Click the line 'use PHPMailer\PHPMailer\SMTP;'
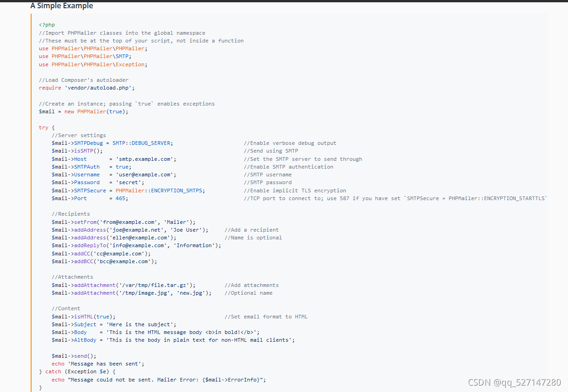Image resolution: width=568 pixels, height=392 pixels. click(x=85, y=56)
